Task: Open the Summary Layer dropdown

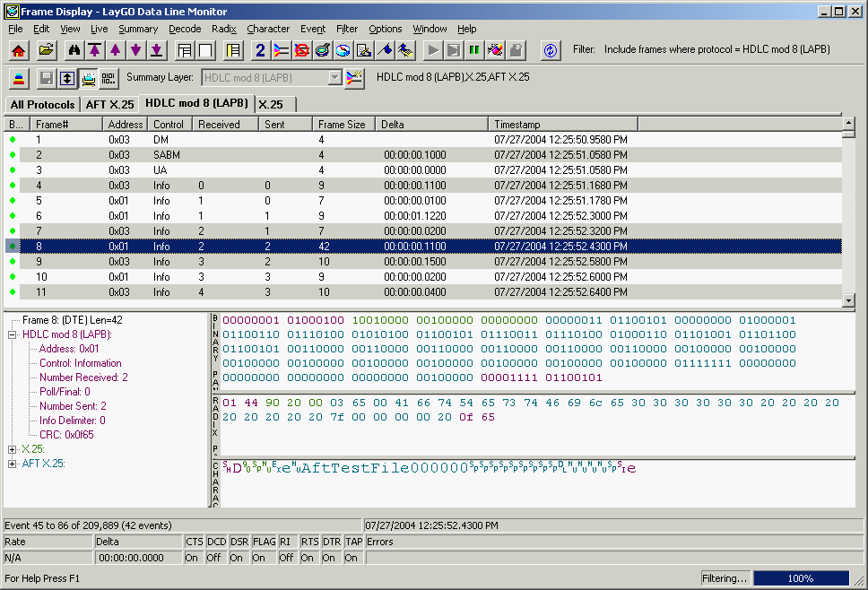Action: coord(334,78)
